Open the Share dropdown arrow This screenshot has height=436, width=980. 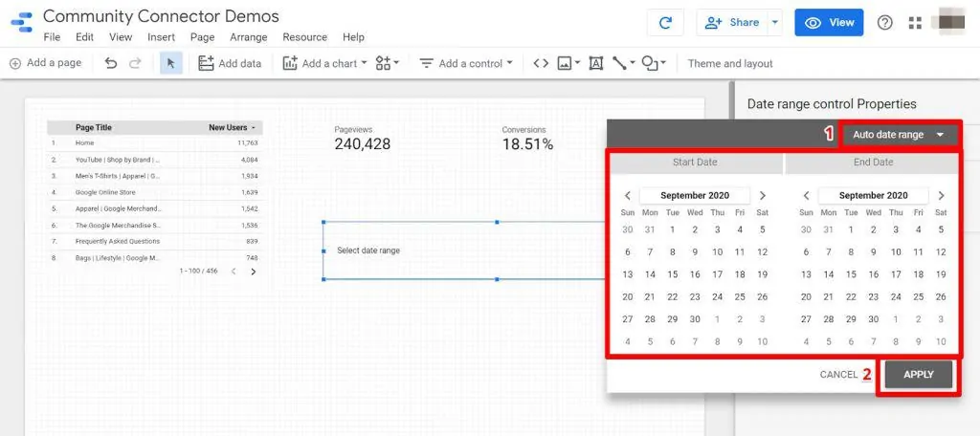click(x=775, y=23)
